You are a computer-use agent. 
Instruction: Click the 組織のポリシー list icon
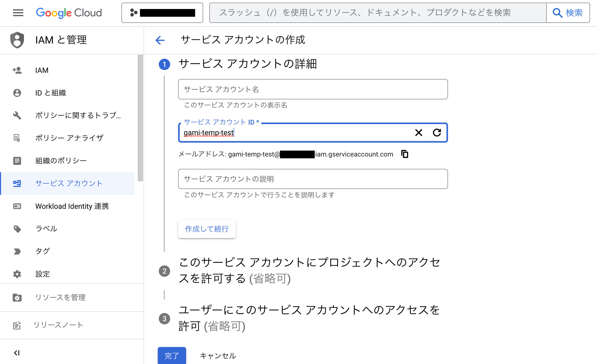[x=17, y=161]
